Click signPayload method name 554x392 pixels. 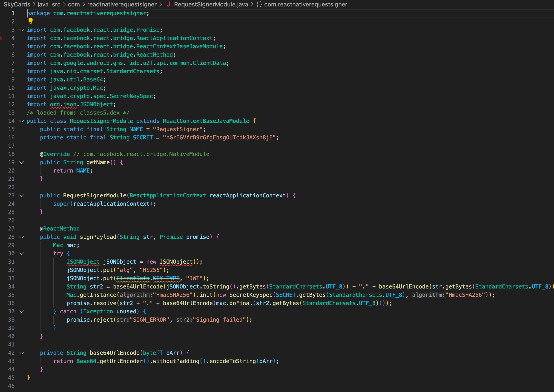pyautogui.click(x=98, y=237)
